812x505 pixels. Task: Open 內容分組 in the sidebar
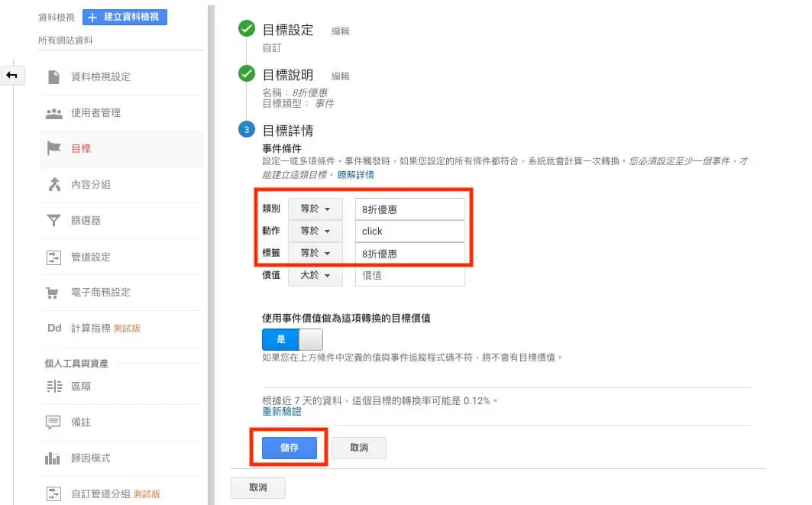(x=91, y=184)
